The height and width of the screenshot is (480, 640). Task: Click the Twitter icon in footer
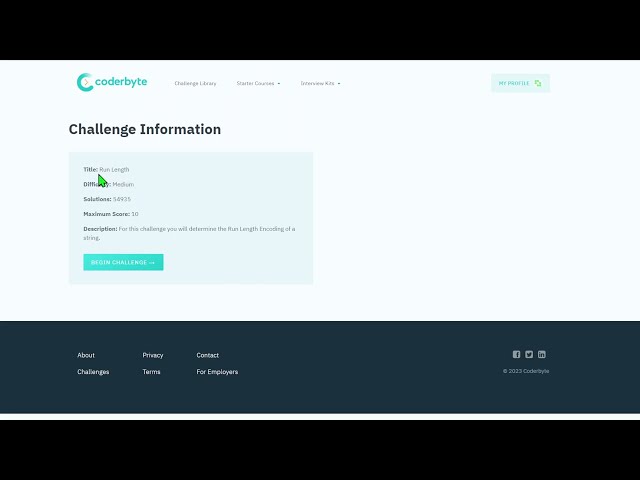click(529, 354)
